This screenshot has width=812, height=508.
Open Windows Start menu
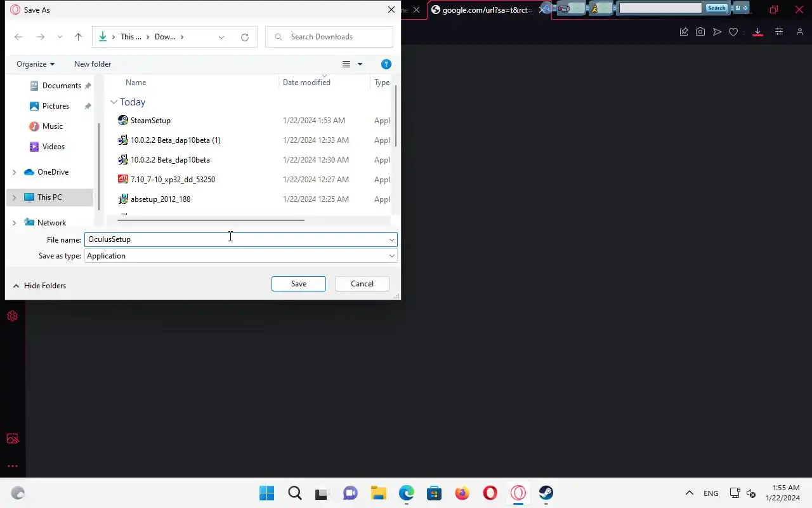[x=267, y=493]
